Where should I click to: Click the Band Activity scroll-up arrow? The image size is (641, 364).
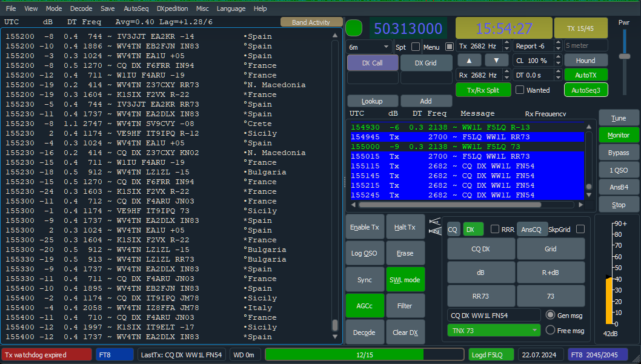[x=335, y=36]
